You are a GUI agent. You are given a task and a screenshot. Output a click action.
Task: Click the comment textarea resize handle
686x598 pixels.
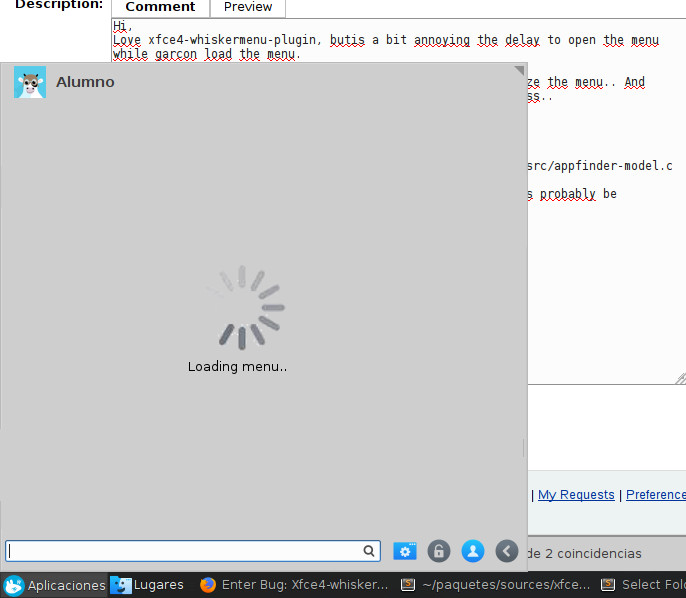680,379
